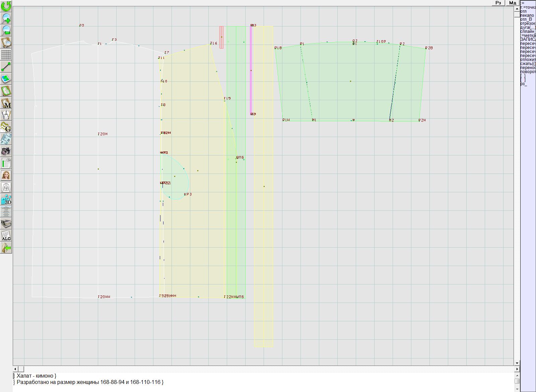Launch the 3D view icon
The image size is (536, 392).
tap(6, 200)
